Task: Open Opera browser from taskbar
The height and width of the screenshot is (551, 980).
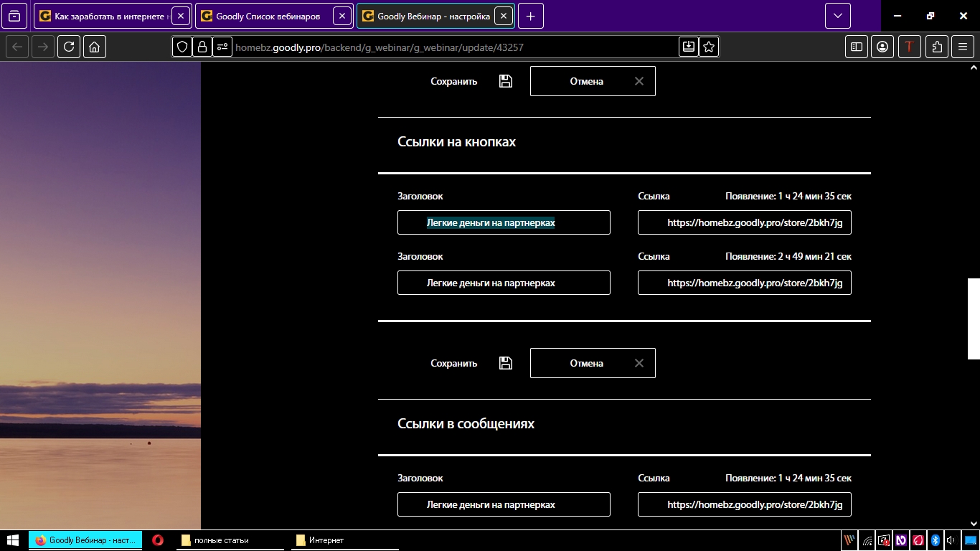Action: coord(157,540)
